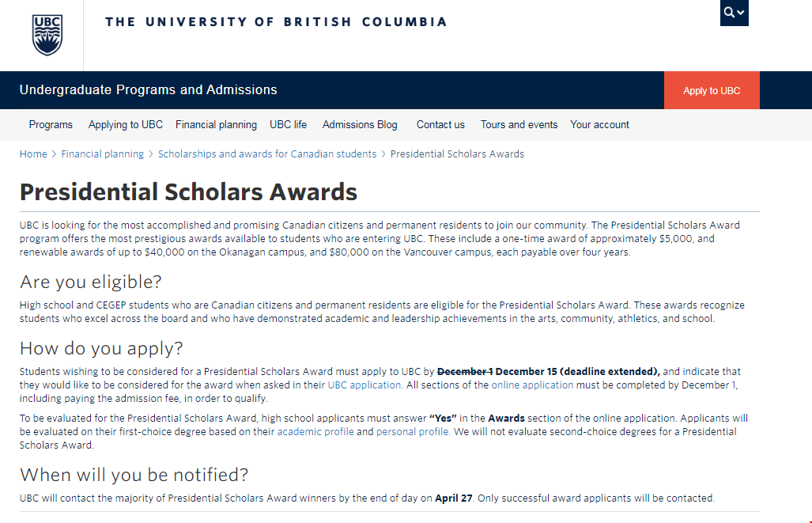Viewport: 812px width, 523px height.
Task: Click the academic profile link
Action: pos(315,432)
